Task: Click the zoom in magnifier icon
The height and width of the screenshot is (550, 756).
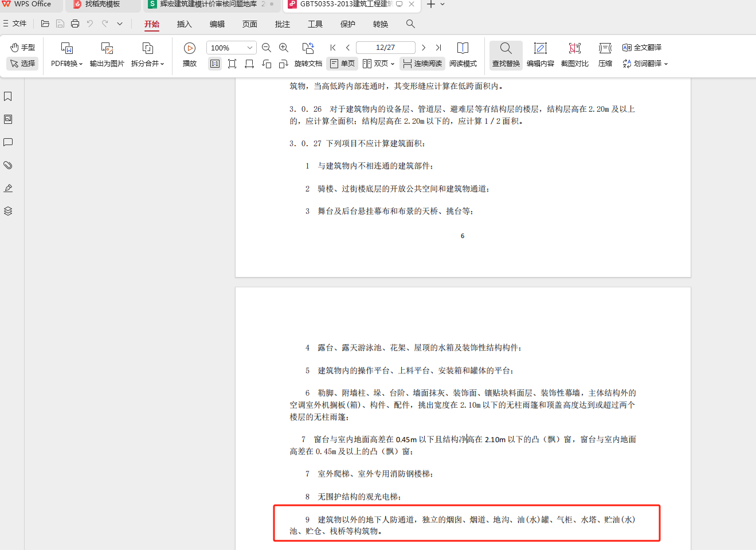Action: pyautogui.click(x=284, y=48)
